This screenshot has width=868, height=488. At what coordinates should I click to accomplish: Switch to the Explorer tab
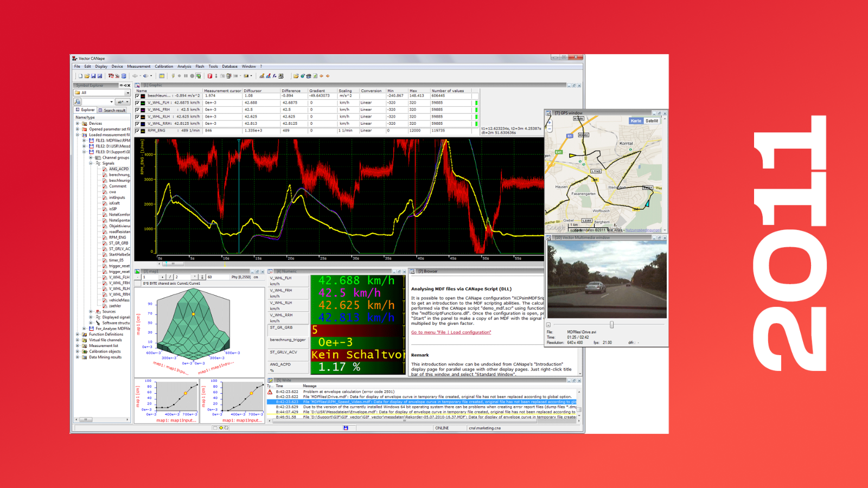click(x=85, y=110)
